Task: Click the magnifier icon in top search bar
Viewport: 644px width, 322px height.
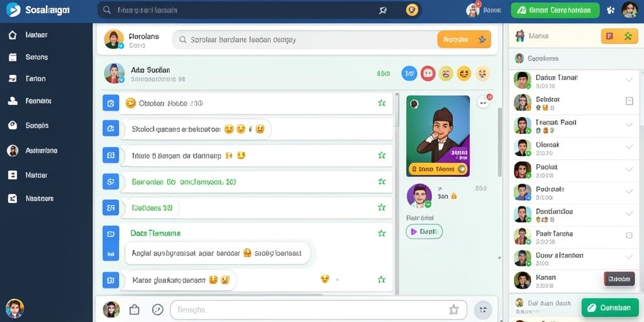Action: tap(107, 10)
